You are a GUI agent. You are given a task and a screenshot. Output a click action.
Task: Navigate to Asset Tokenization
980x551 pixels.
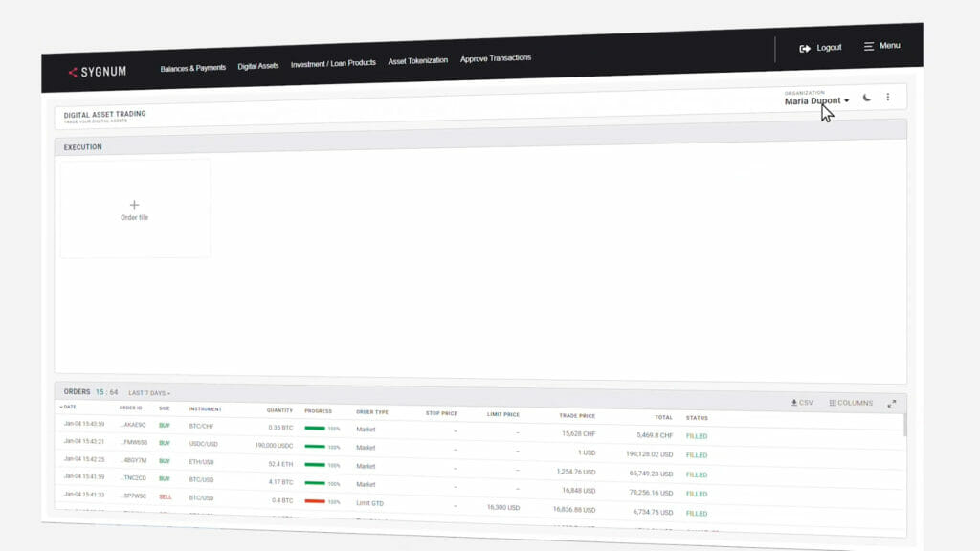point(417,60)
